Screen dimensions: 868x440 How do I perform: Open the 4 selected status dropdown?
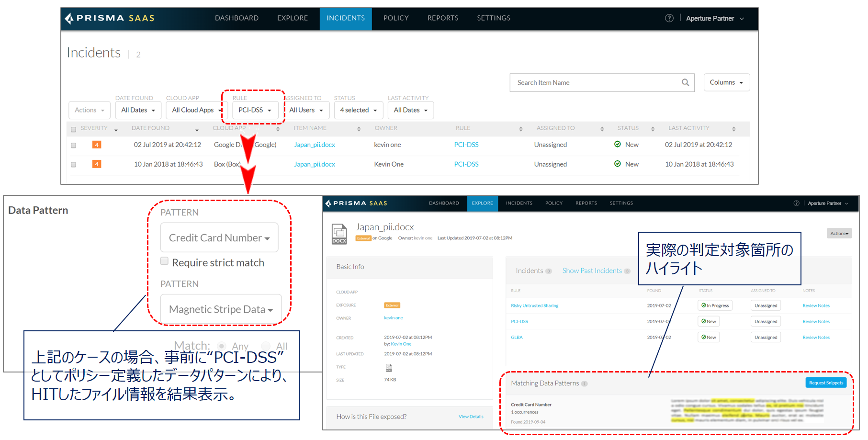(359, 110)
